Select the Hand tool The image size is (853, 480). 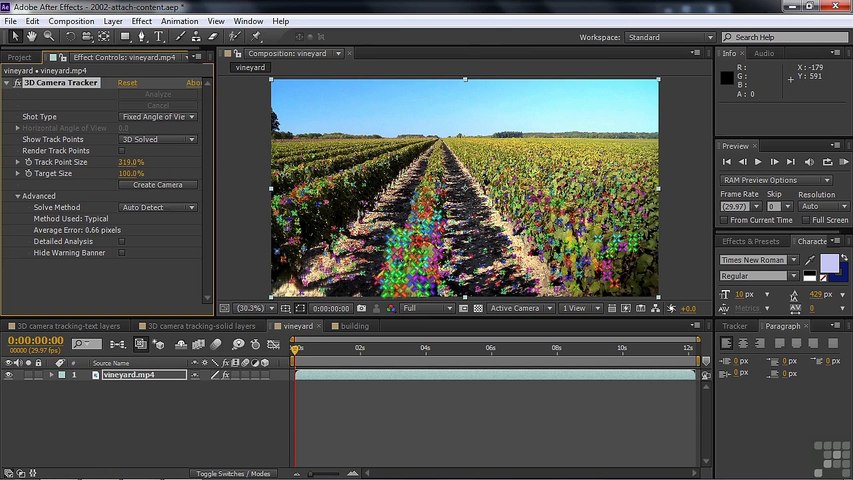pos(33,37)
